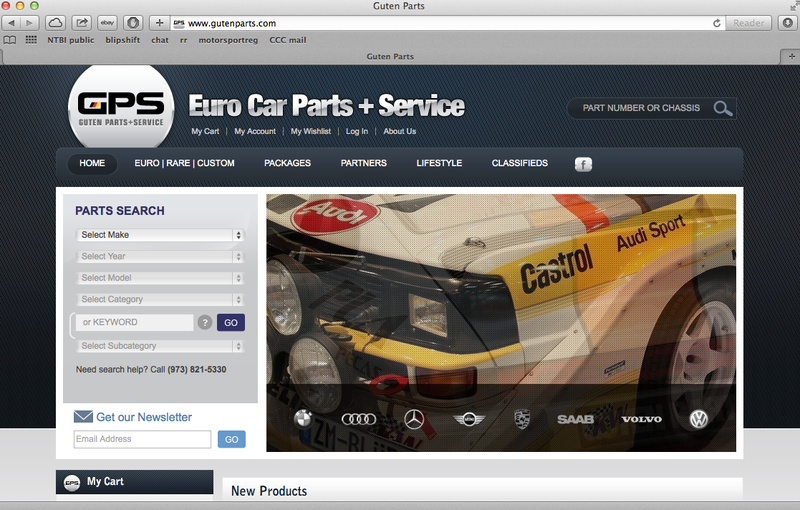Open the My Cart header link
The image size is (800, 510).
pyautogui.click(x=205, y=131)
